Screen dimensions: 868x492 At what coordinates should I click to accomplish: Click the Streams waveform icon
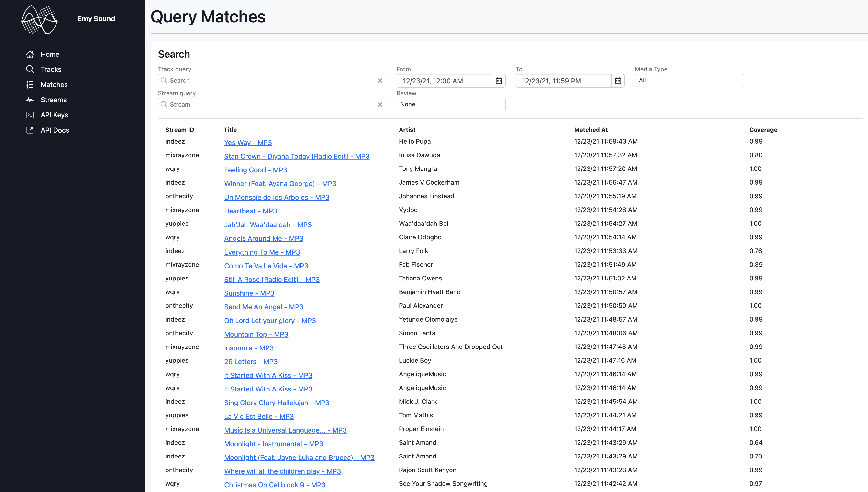(30, 100)
